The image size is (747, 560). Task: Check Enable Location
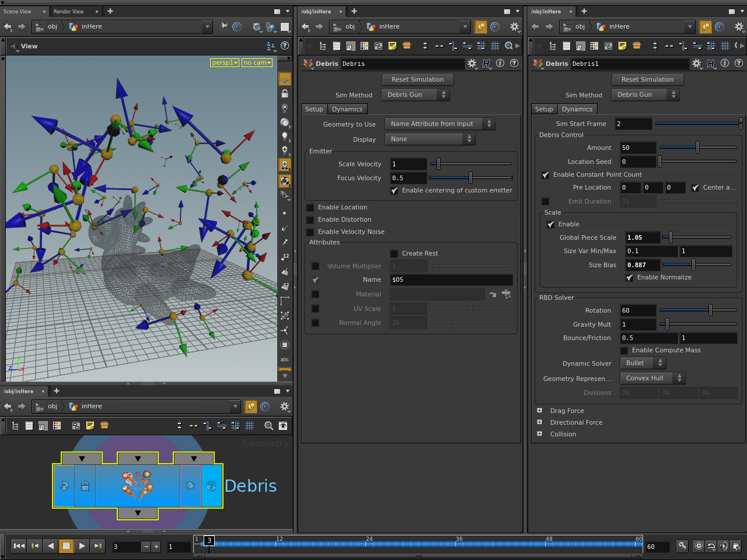pyautogui.click(x=310, y=208)
